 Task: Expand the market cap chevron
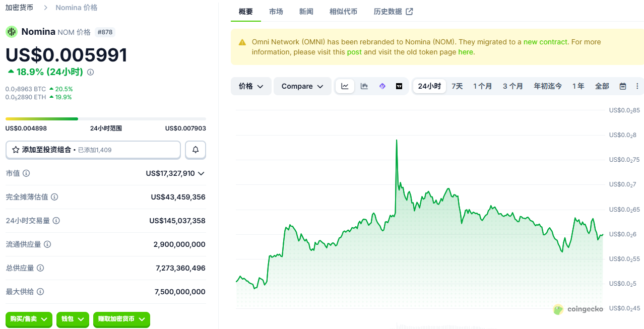(201, 173)
